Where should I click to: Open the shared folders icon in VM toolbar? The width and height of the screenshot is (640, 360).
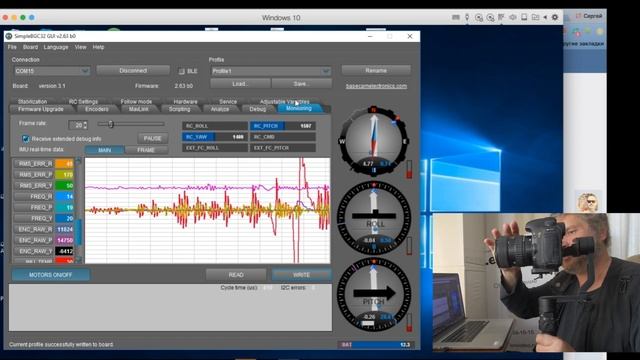tap(535, 17)
